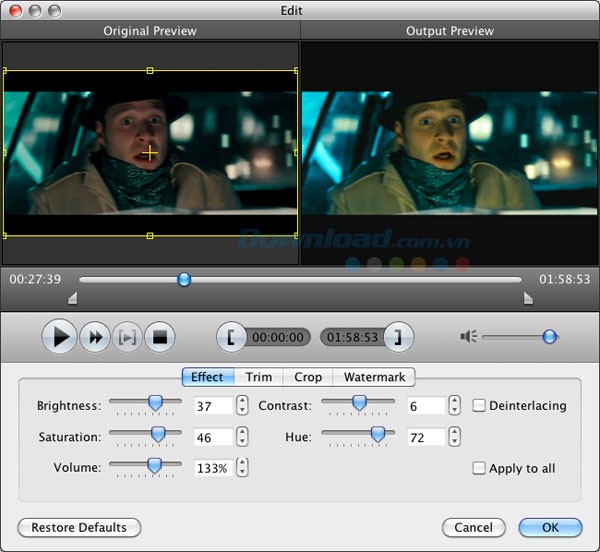
Task: Click the bottom-middle crop handle
Action: [150, 236]
